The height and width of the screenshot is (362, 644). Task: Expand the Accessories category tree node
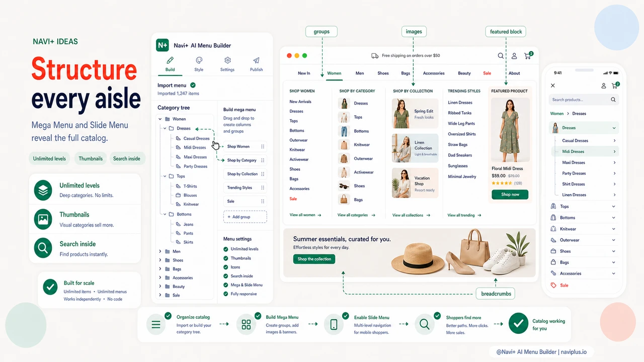point(160,278)
